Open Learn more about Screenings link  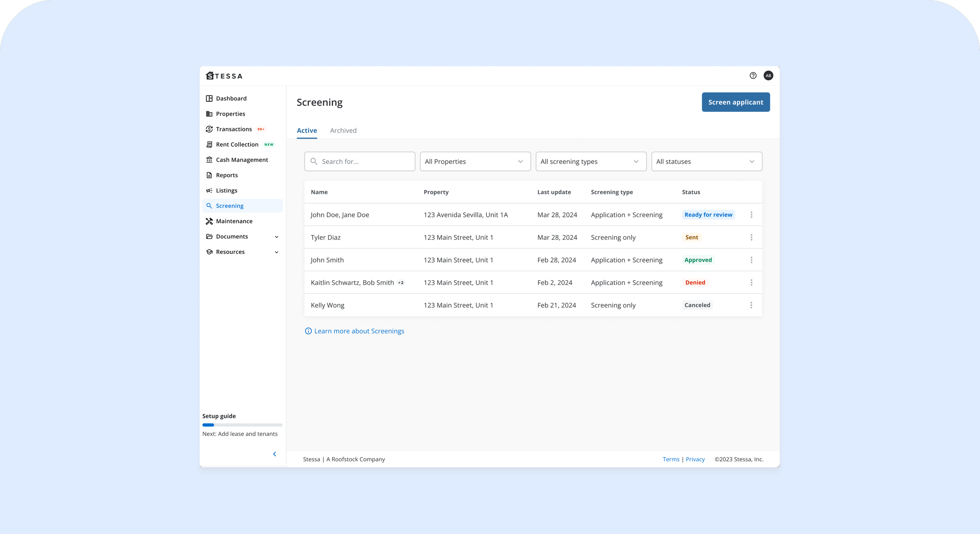click(359, 331)
